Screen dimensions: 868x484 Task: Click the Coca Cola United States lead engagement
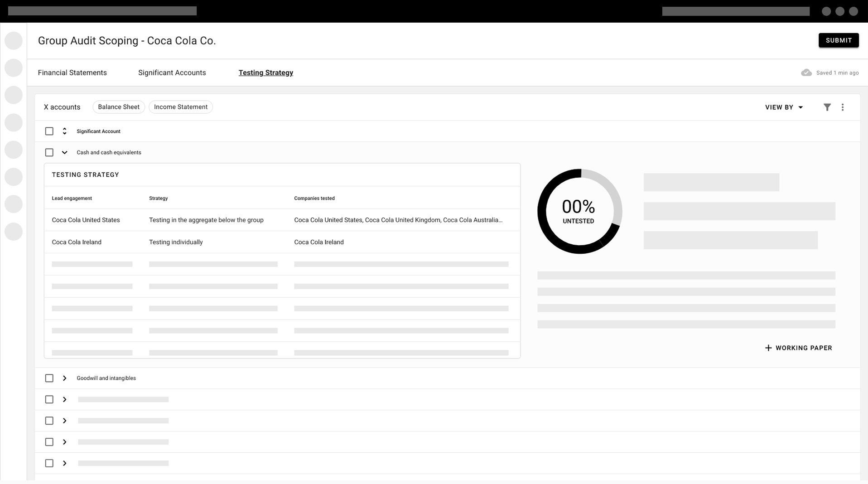(x=86, y=220)
